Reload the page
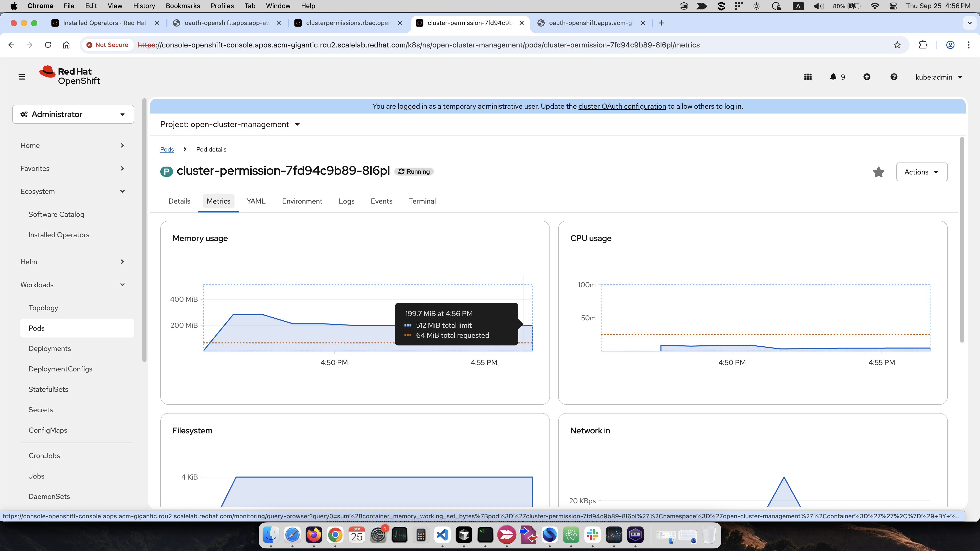 (x=48, y=45)
